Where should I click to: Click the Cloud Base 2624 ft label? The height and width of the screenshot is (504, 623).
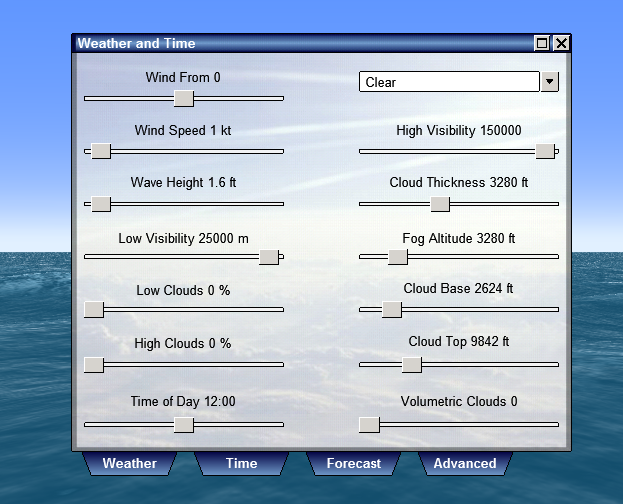click(459, 289)
